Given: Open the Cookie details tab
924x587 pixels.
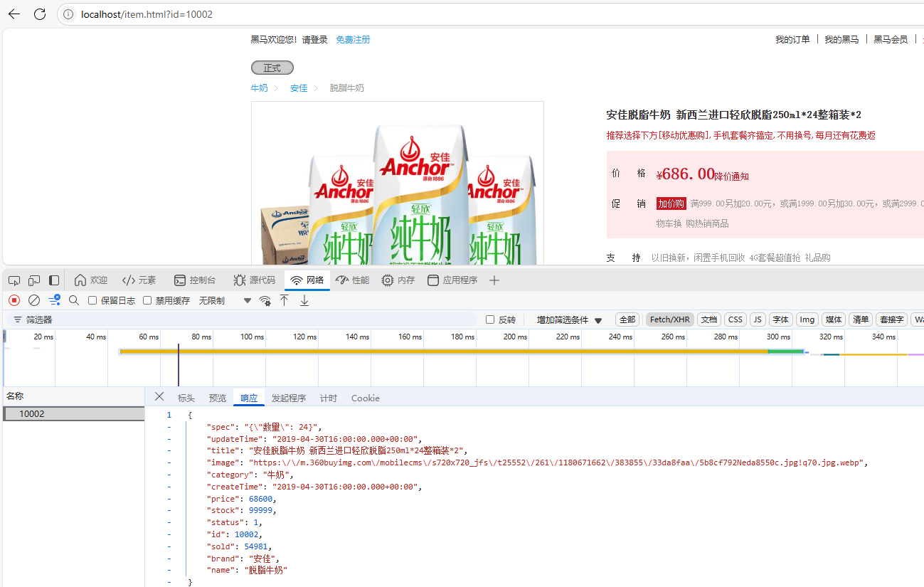Looking at the screenshot, I should [366, 398].
